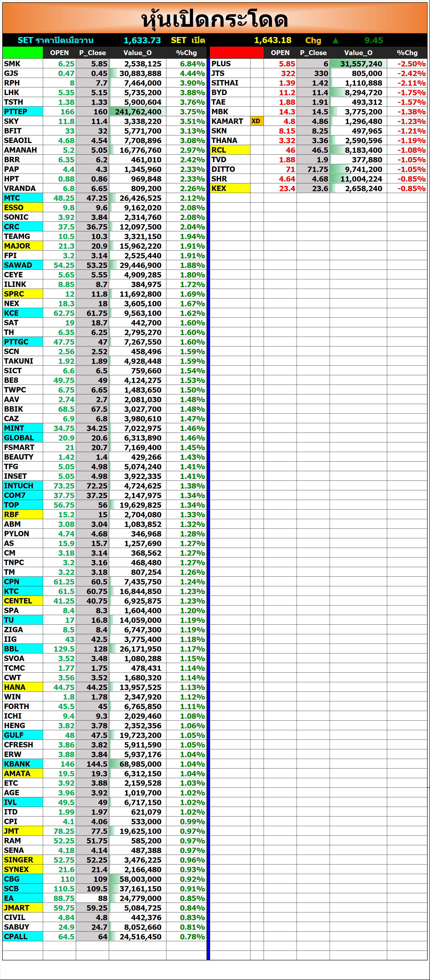Click gainers table Value_O column header

click(137, 52)
